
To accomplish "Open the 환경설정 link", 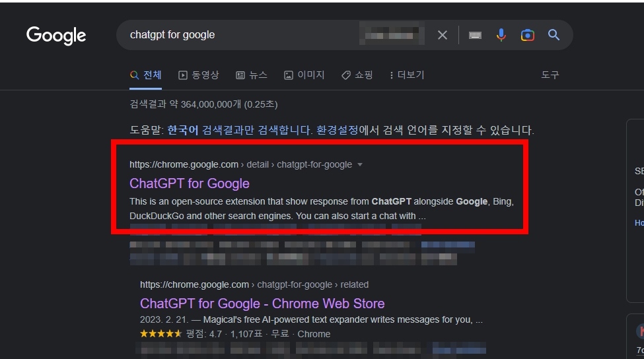I will [x=338, y=130].
